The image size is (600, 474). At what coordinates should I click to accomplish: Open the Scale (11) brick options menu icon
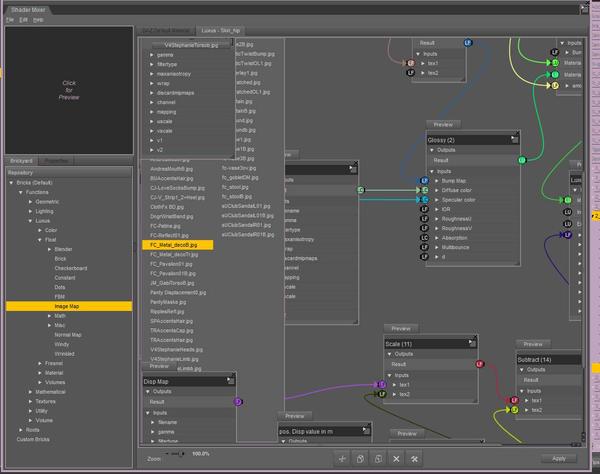click(472, 344)
